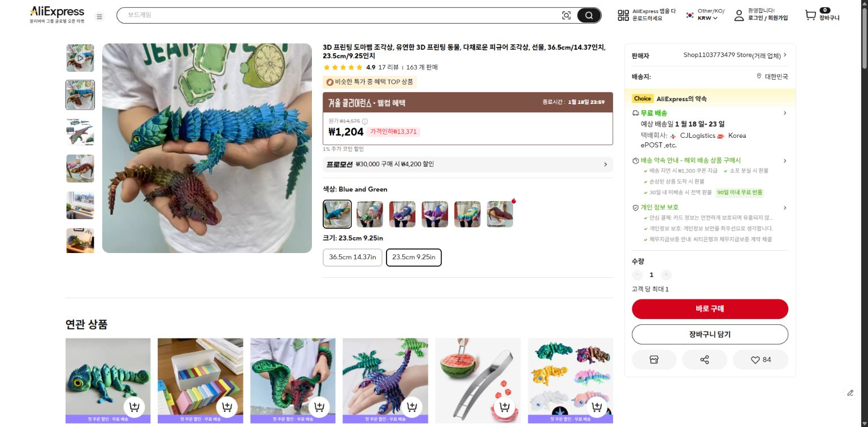868x427 pixels.
Task: Click the 바로 구매 buy now button
Action: pyautogui.click(x=710, y=309)
